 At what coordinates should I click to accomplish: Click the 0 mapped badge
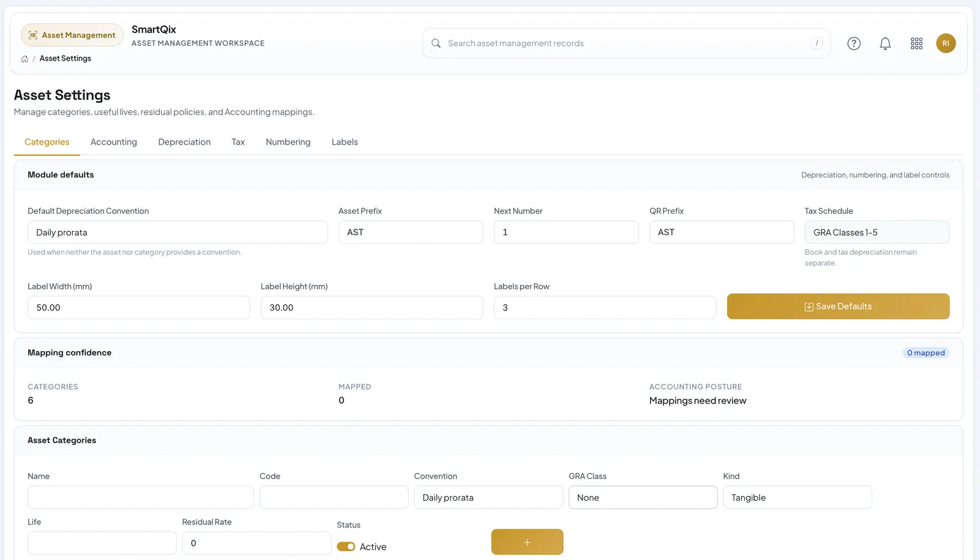[x=925, y=353]
